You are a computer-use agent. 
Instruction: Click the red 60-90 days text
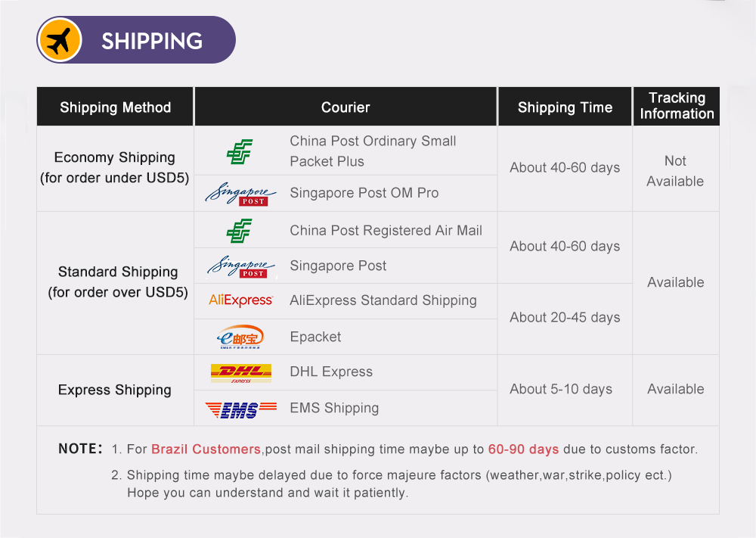[523, 449]
